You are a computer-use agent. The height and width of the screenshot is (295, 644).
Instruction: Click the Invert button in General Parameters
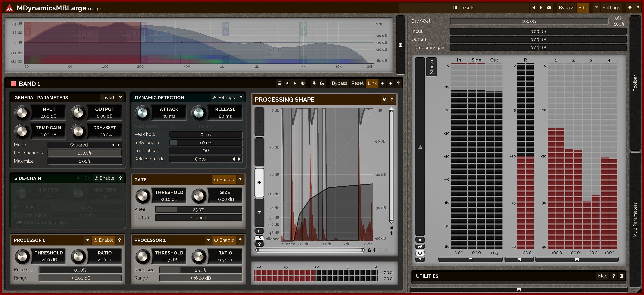(x=108, y=97)
